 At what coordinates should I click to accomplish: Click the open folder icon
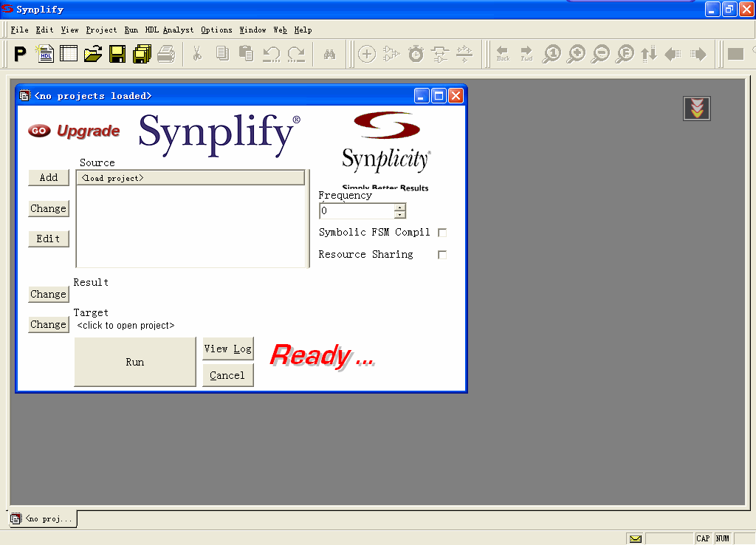coord(93,54)
